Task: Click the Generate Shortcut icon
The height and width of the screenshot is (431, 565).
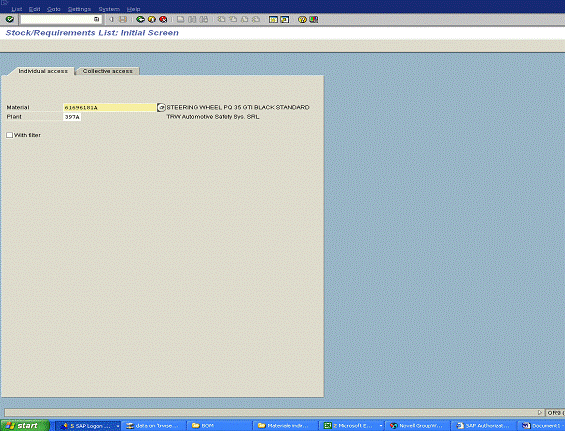Action: click(285, 19)
